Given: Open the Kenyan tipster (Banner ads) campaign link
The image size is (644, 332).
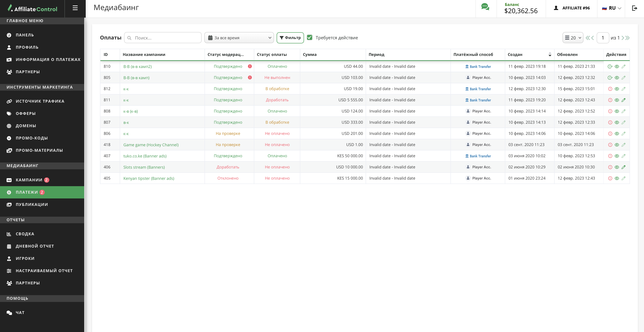Looking at the screenshot, I should pos(149,178).
